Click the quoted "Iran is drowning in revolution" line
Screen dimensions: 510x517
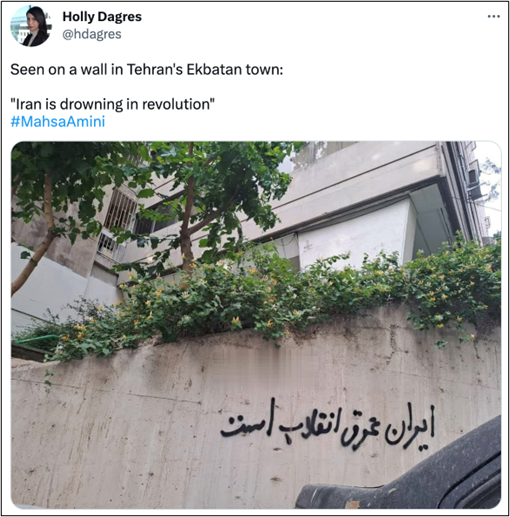point(112,104)
